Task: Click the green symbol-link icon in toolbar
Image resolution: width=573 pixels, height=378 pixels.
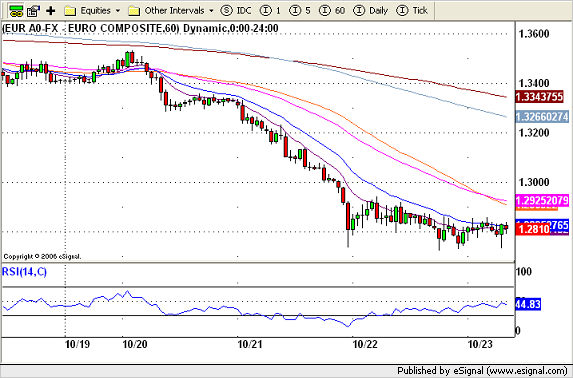Action: point(15,11)
